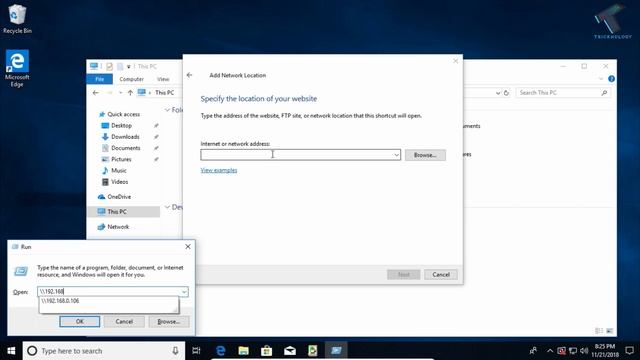Open Mail app from the taskbar
Screen dimensions: 640x360
point(290,351)
